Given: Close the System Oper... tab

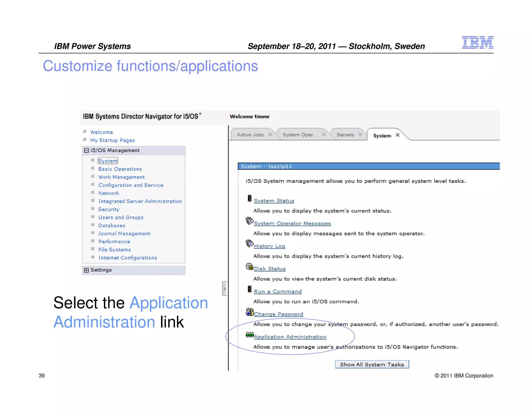Looking at the screenshot, I should point(324,134).
